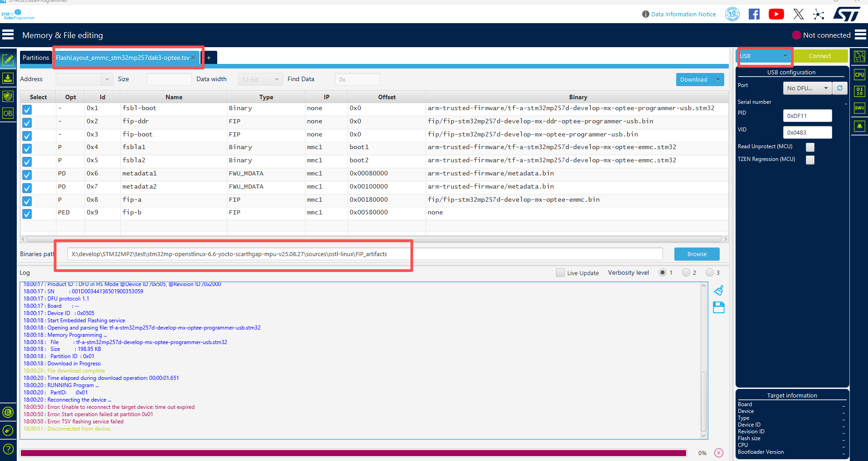The image size is (868, 461).
Task: Open the ST YouTube channel icon
Action: pos(776,14)
